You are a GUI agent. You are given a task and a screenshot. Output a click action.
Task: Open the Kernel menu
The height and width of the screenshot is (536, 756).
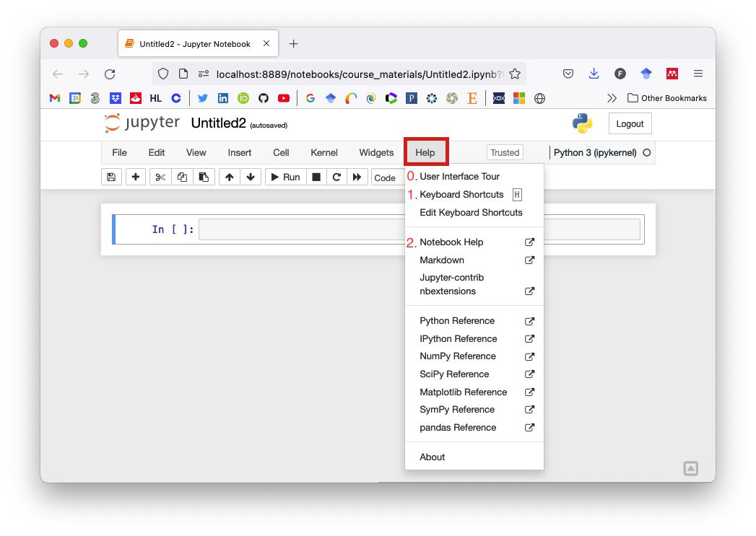point(324,153)
